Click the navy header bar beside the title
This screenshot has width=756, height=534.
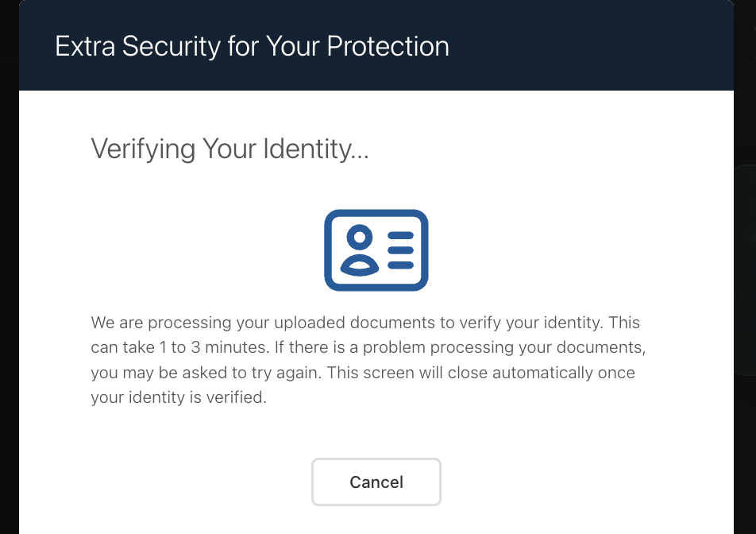click(591, 45)
